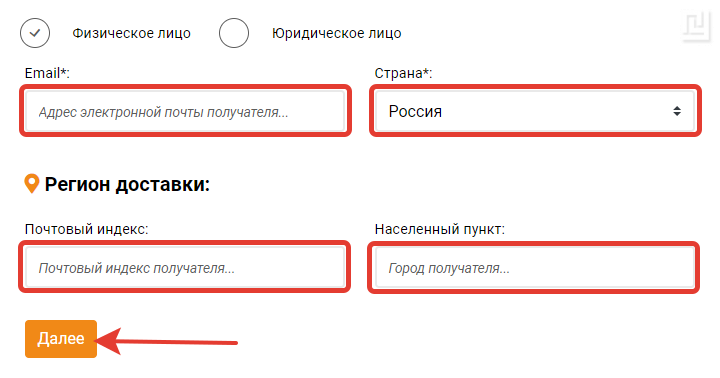Open the Страна dropdown list
The height and width of the screenshot is (378, 720).
pos(535,111)
